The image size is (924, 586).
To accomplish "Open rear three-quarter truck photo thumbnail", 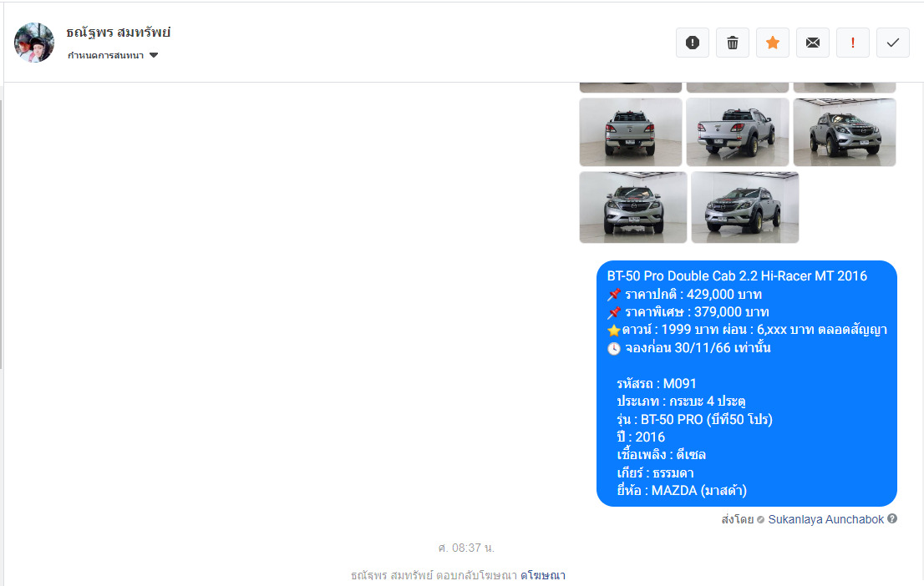I will click(737, 132).
